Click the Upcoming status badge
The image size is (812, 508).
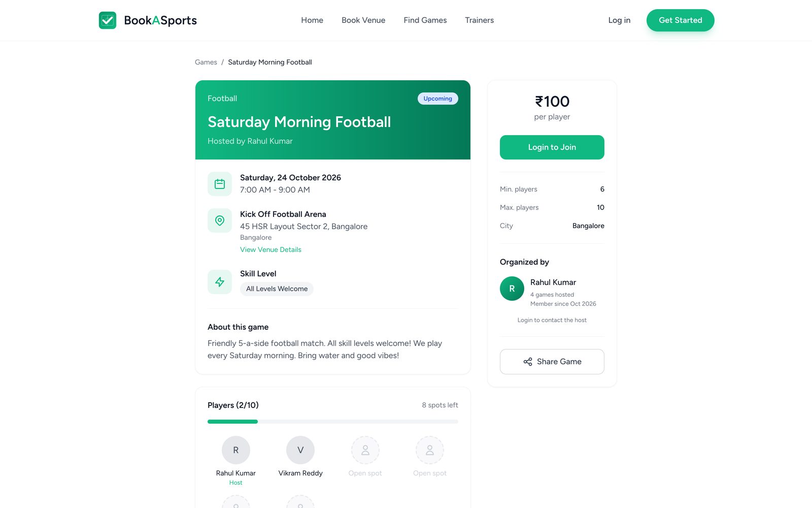pos(438,99)
